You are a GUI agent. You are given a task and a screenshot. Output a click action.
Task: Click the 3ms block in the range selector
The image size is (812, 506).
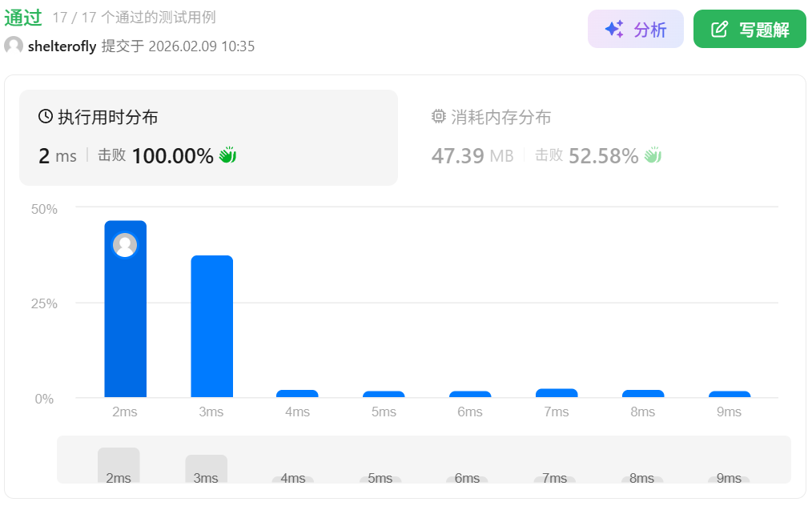pyautogui.click(x=206, y=468)
